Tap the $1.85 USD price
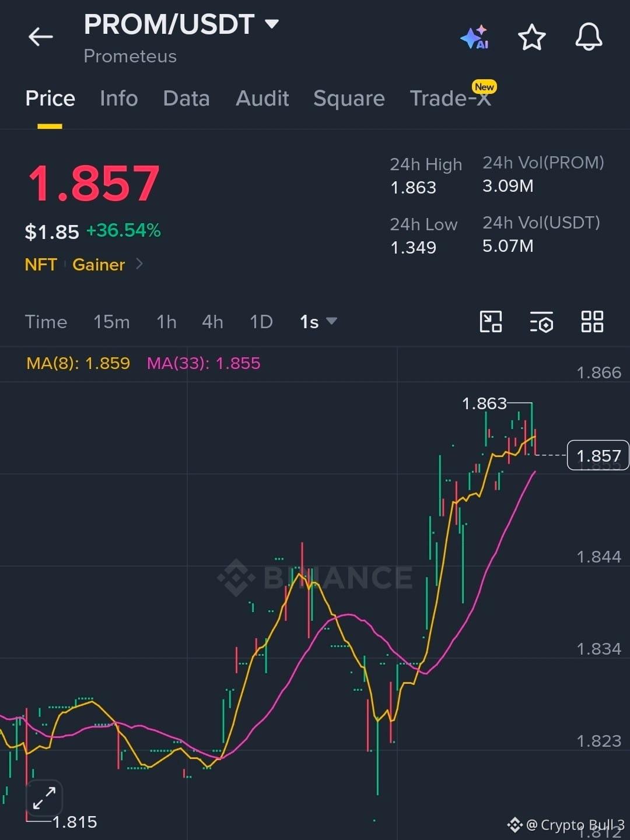 point(52,232)
